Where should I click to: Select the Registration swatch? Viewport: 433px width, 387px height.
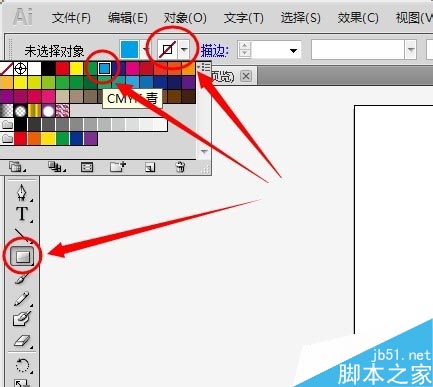coord(21,68)
